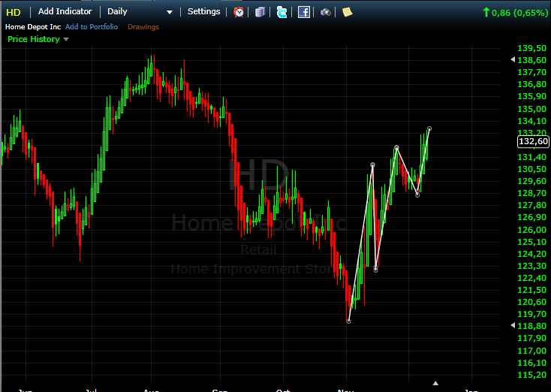The image size is (551, 392).
Task: Click the 135,00 price axis label
Action: [532, 109]
